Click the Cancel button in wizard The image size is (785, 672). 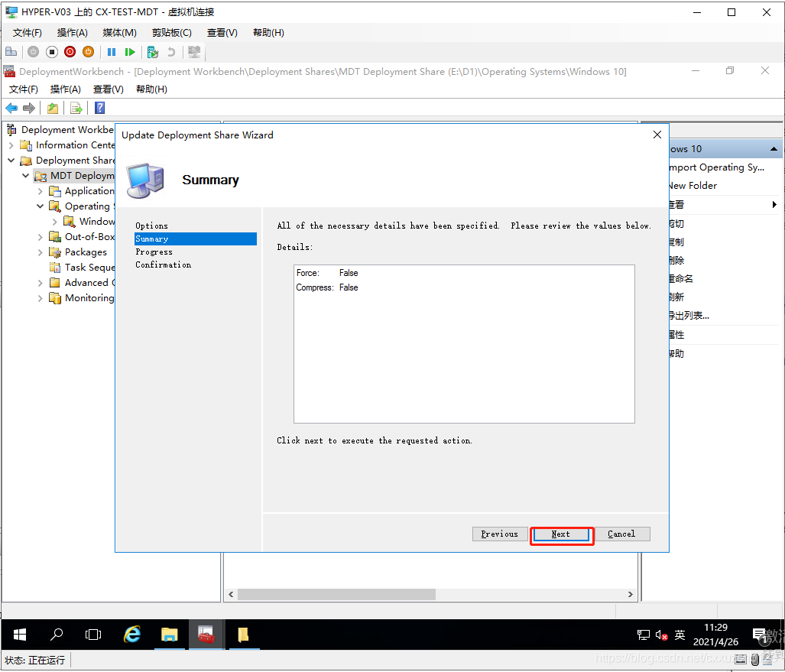pos(621,534)
